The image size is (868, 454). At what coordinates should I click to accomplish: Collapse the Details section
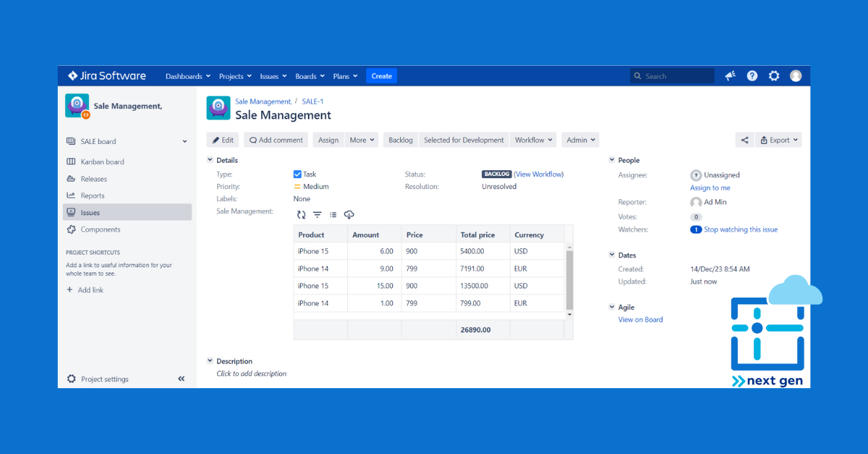(x=210, y=160)
